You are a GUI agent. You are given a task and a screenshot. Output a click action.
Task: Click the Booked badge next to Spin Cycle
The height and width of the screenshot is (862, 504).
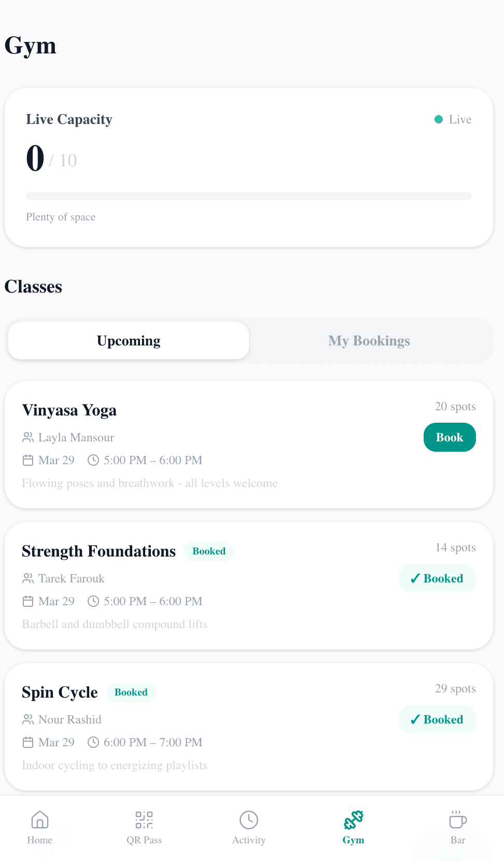[131, 692]
